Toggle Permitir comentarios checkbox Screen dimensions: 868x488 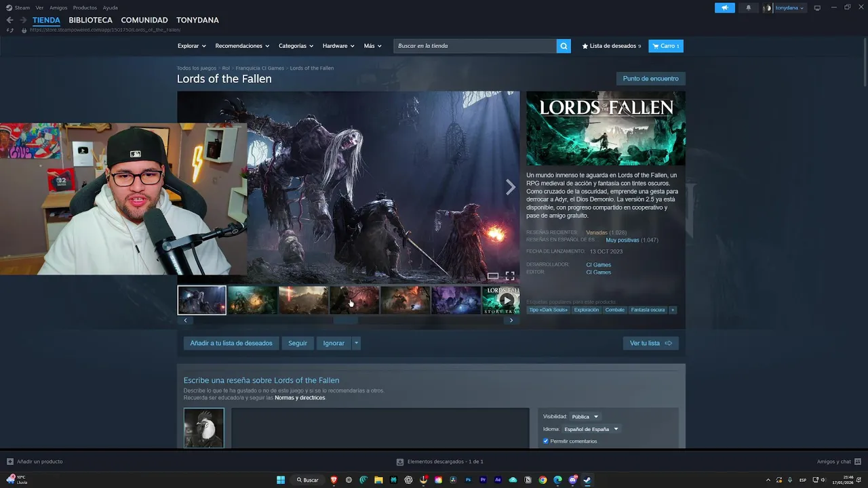click(x=545, y=441)
